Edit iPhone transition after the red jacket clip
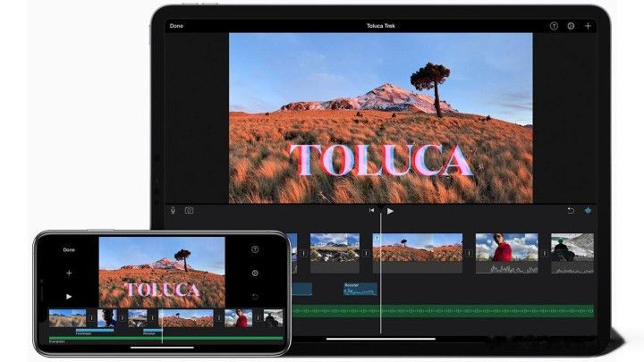Viewport: 644px width, 362px height. (258, 318)
